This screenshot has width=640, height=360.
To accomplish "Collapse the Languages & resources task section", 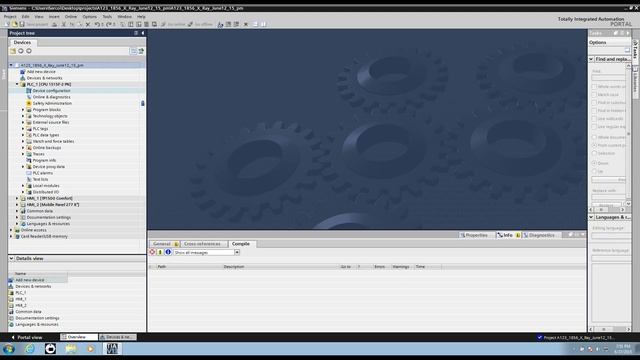I will point(591,218).
